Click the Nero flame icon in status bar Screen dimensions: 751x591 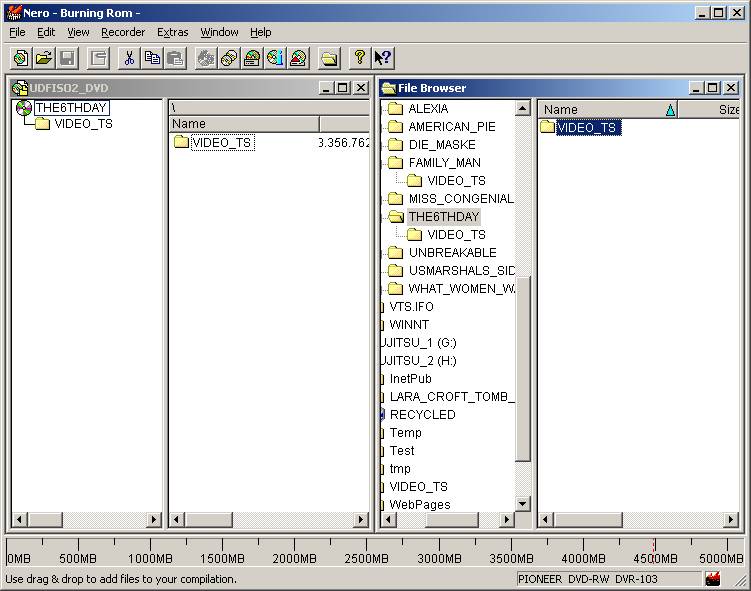(713, 579)
